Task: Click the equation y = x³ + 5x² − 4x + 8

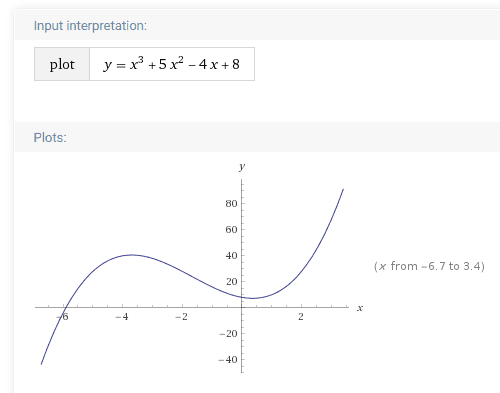Action: [171, 64]
